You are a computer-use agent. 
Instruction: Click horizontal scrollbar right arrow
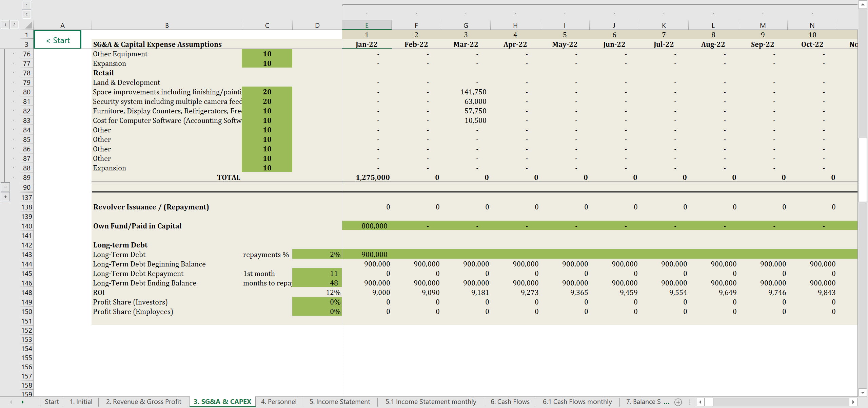tap(853, 402)
